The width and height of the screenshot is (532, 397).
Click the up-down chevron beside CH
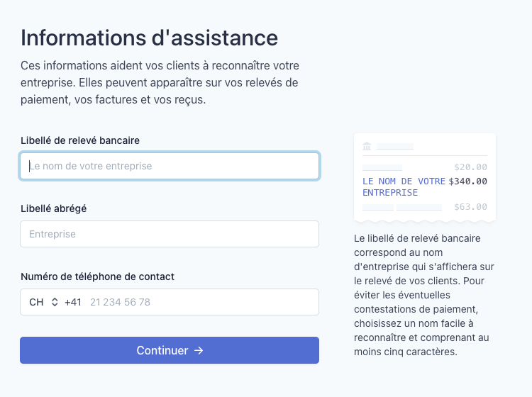pos(55,302)
